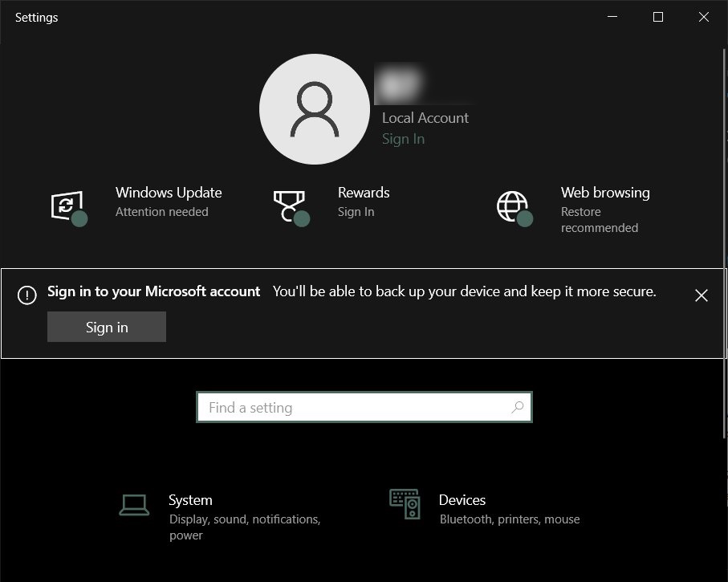728x582 pixels.
Task: Open Windows Update via its refresh icon
Action: (x=67, y=206)
